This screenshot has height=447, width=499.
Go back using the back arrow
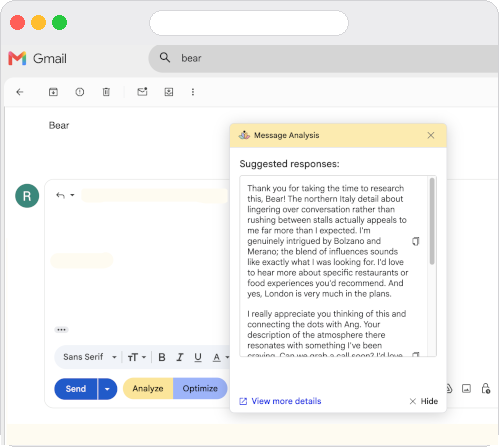pyautogui.click(x=20, y=92)
